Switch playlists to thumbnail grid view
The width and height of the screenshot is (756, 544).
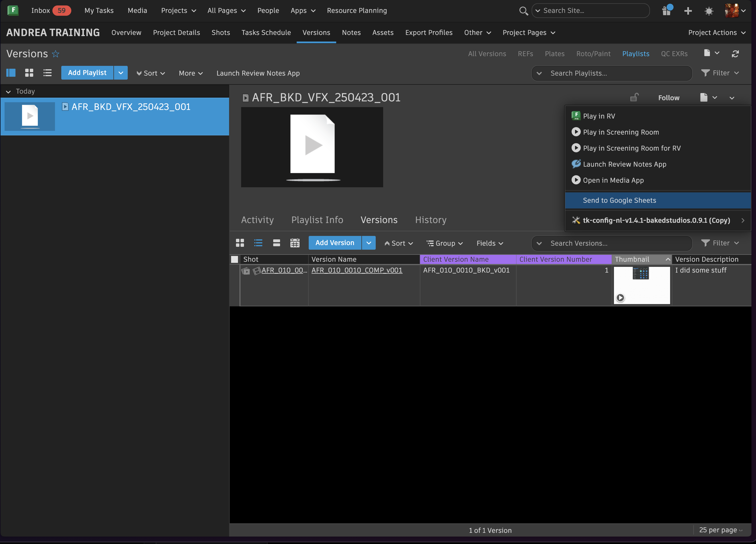tap(29, 73)
